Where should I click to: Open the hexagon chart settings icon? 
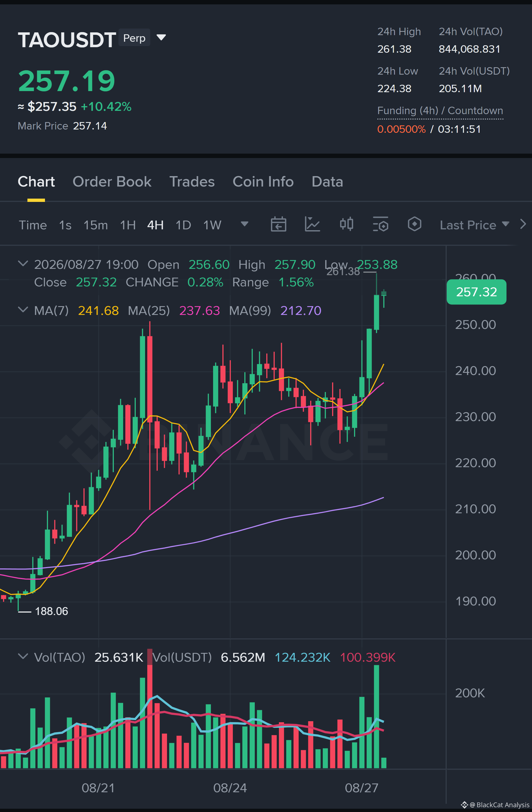pos(414,224)
